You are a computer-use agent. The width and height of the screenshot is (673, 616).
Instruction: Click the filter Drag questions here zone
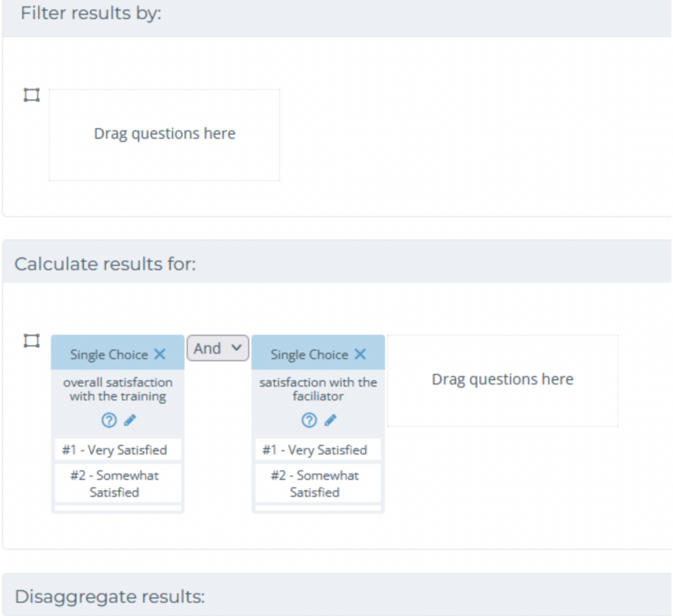pyautogui.click(x=164, y=135)
